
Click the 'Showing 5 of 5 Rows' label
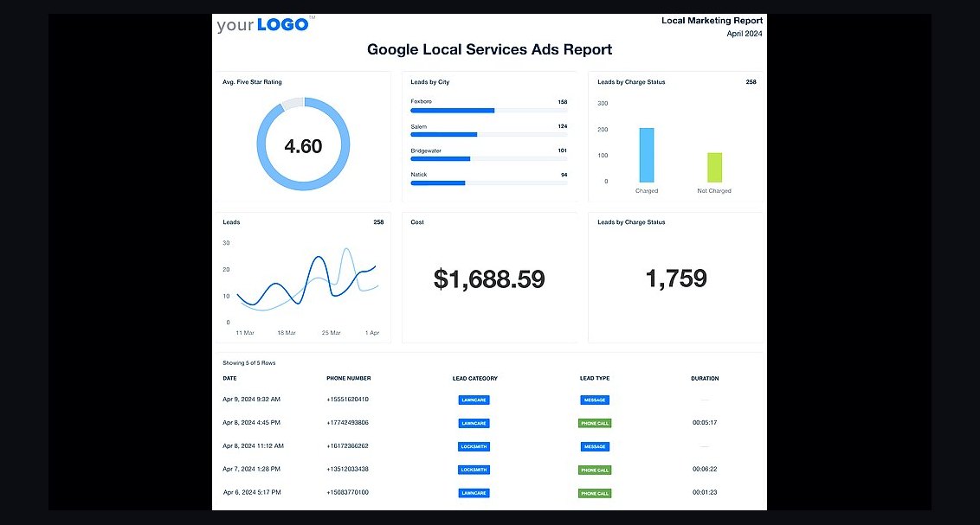pos(248,362)
